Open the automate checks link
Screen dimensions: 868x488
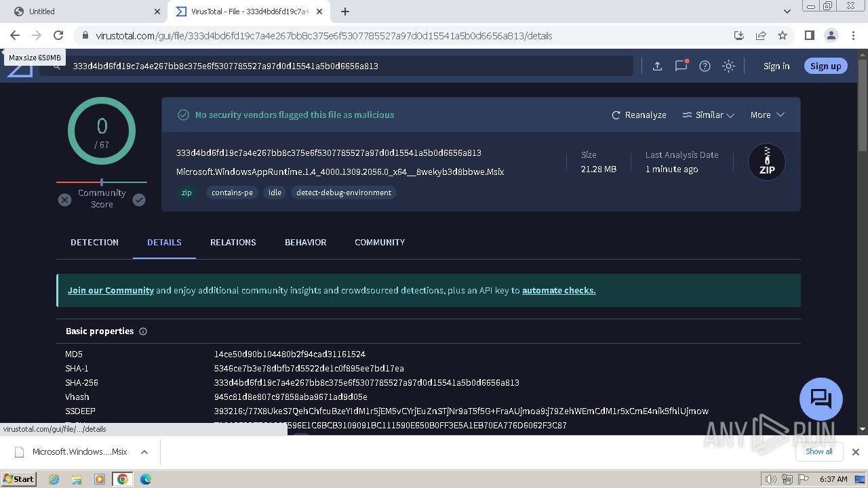click(559, 290)
